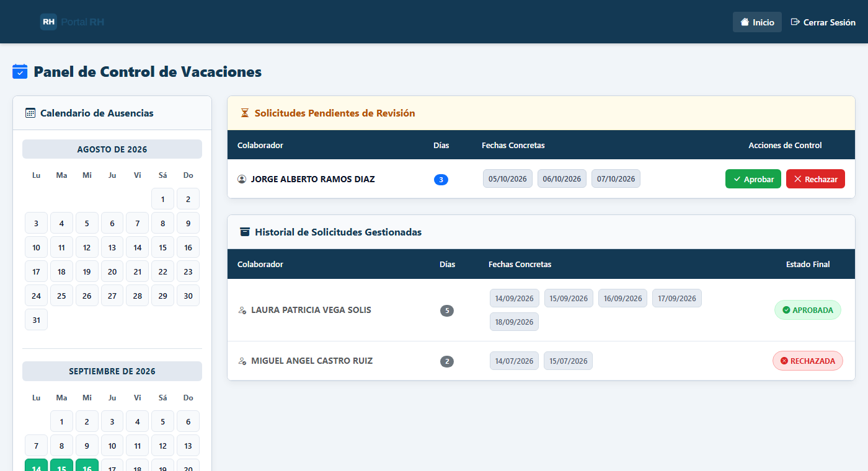Click the name LAURA PATRICIA VEGA SOLIS
Image resolution: width=868 pixels, height=471 pixels.
coord(311,310)
